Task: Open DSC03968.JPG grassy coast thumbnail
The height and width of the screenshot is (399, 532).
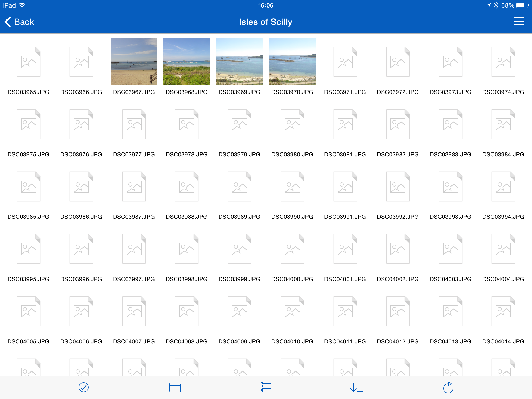Action: pyautogui.click(x=187, y=62)
